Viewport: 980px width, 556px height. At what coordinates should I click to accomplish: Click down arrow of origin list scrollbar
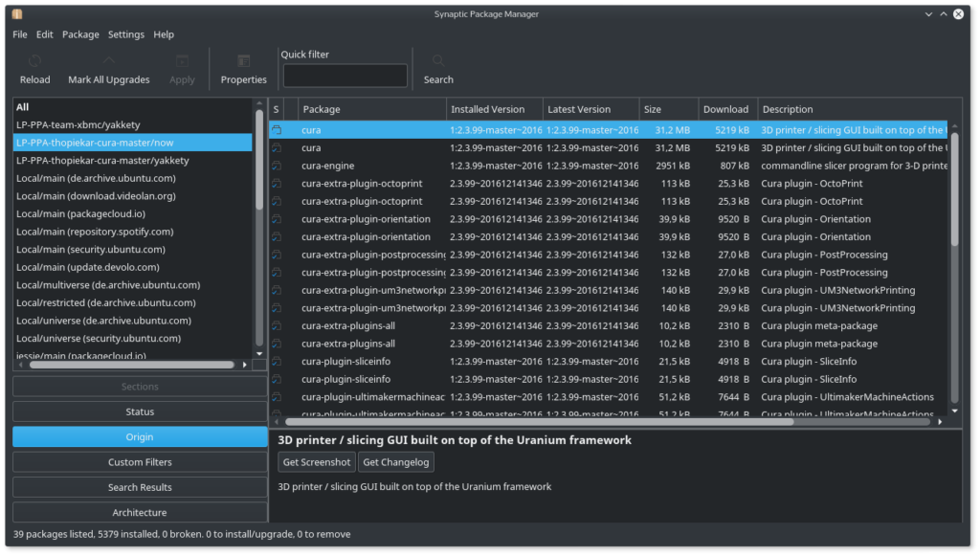click(x=259, y=354)
